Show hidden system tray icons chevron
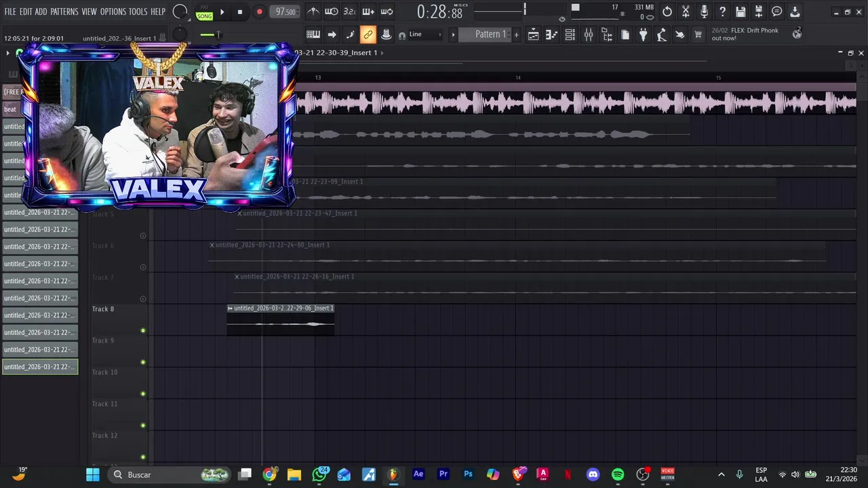Viewport: 868px width, 488px height. [x=721, y=474]
